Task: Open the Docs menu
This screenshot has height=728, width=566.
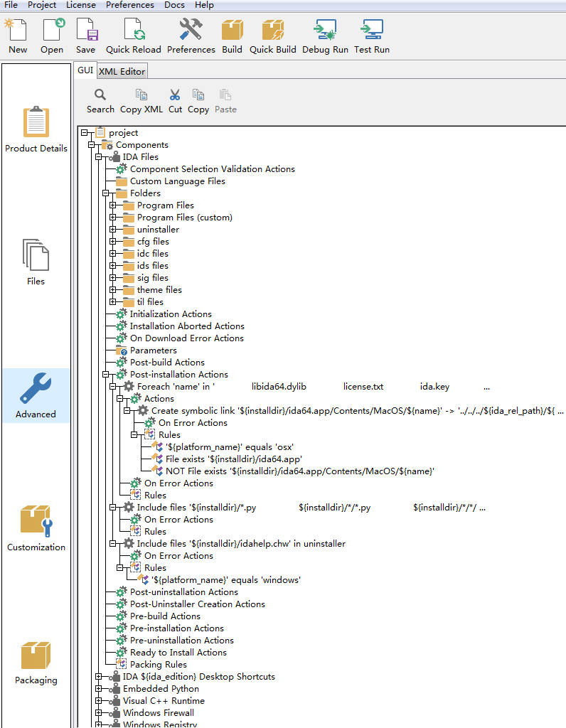Action: tap(175, 5)
